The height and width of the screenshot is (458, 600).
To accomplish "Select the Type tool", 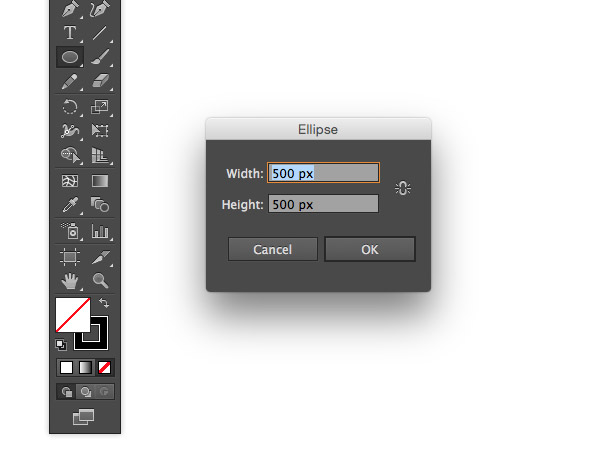I will (x=70, y=33).
